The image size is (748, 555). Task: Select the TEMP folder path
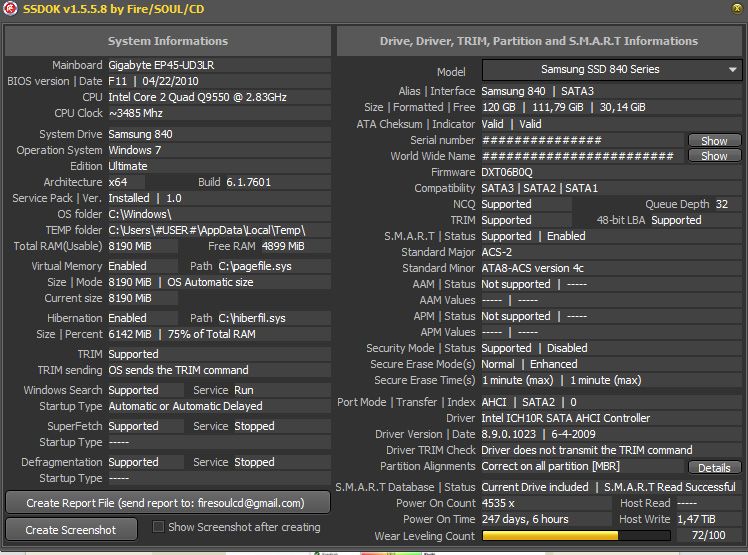[207, 230]
